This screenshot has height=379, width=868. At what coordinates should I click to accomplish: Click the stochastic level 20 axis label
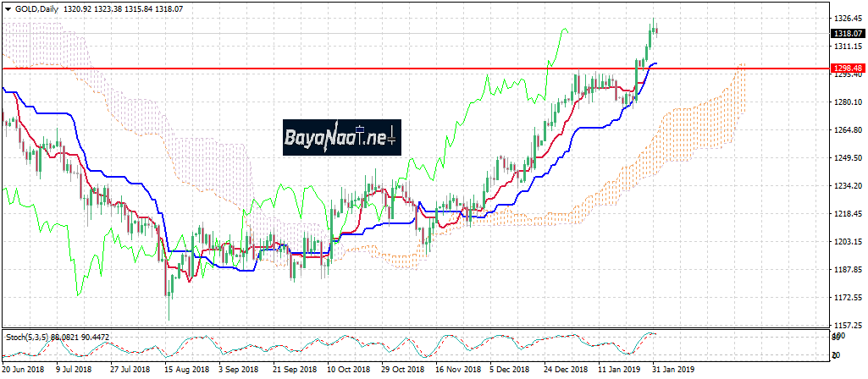835,354
